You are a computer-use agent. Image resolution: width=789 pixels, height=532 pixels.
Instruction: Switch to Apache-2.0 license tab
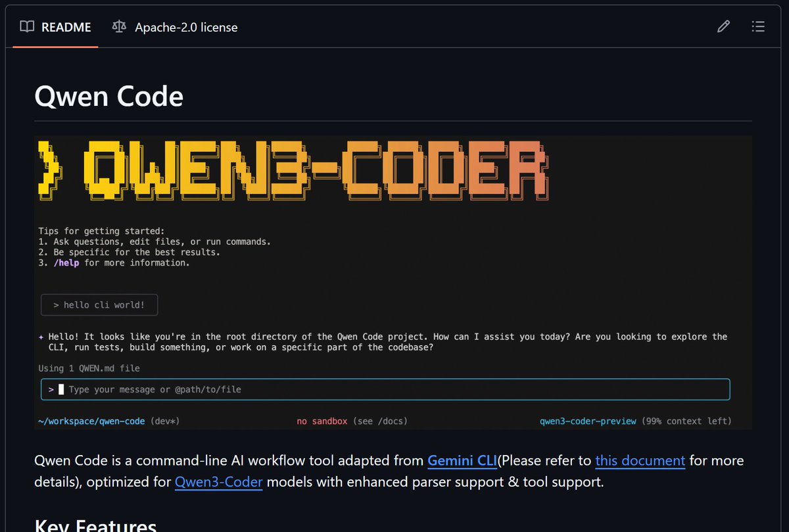(x=175, y=27)
